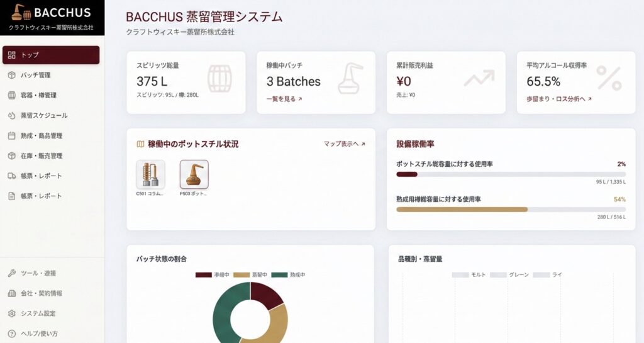Open the 歩留まり・ロス分析へ link
Screen dimensions: 644x343
coord(559,99)
